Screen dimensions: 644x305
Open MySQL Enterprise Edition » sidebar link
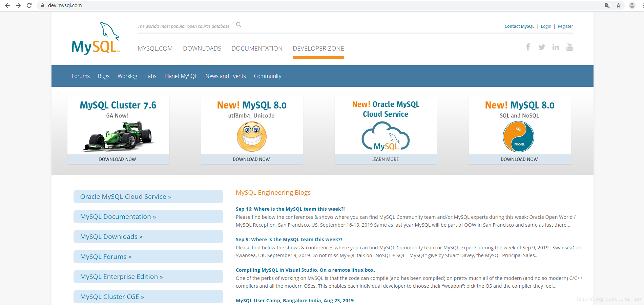click(148, 277)
